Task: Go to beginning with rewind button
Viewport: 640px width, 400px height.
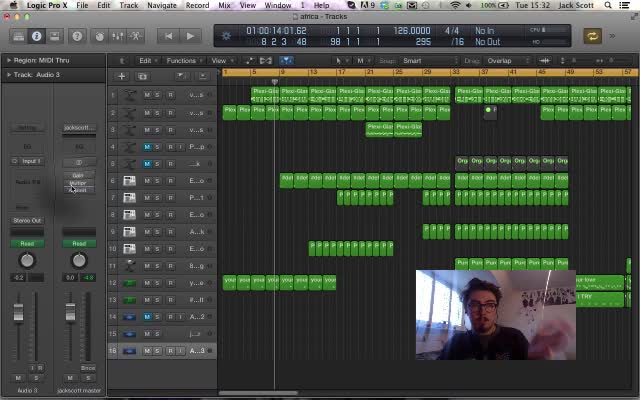Action: pos(168,36)
